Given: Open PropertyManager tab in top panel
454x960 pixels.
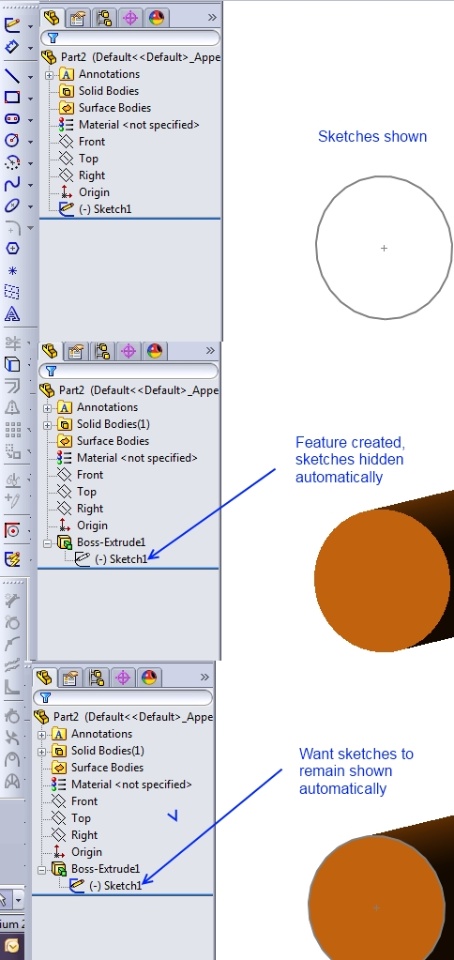Looking at the screenshot, I should coord(78,18).
